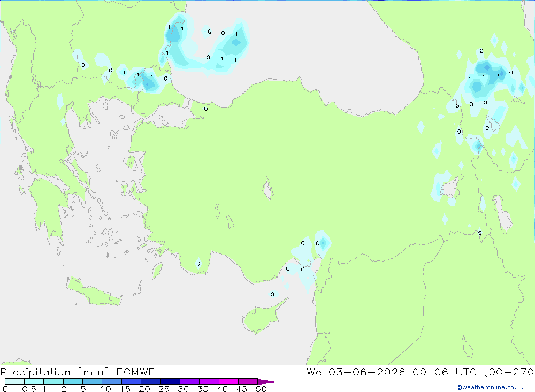Screen dimensions: 535x392
Task: Click the 'Precipitation' word in the chart title
Action: [35, 372]
